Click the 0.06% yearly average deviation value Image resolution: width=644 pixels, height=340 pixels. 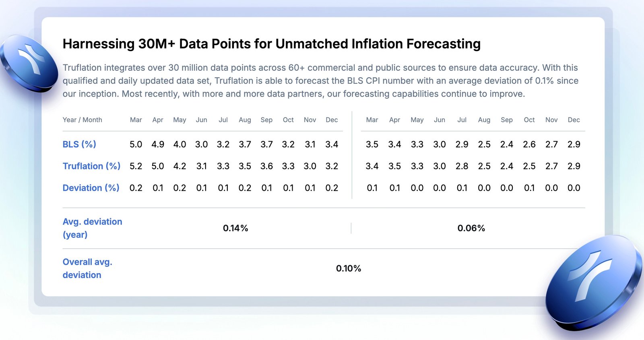tap(471, 228)
